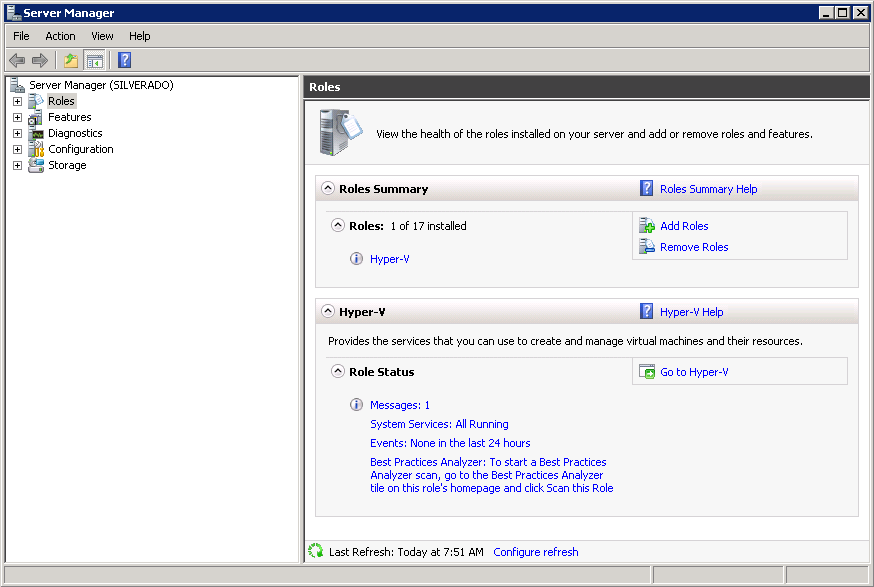Open the Hyper-V Help link

[x=692, y=312]
